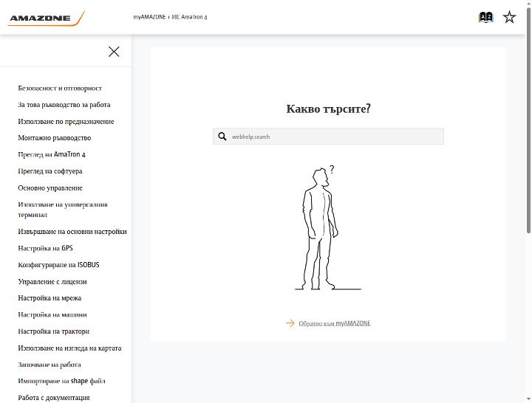Go to Настройка на мрежа
Image resolution: width=532 pixels, height=403 pixels.
[50, 298]
